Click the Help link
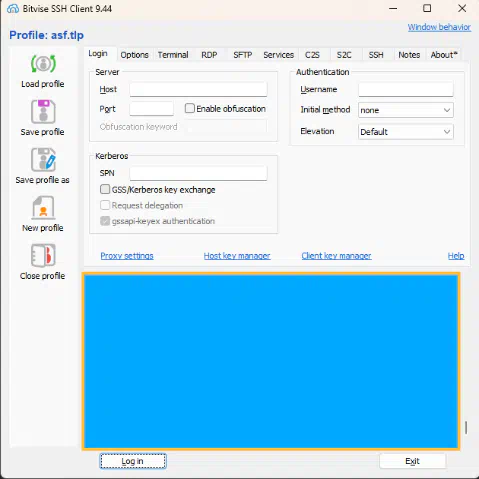The height and width of the screenshot is (479, 479). point(456,256)
